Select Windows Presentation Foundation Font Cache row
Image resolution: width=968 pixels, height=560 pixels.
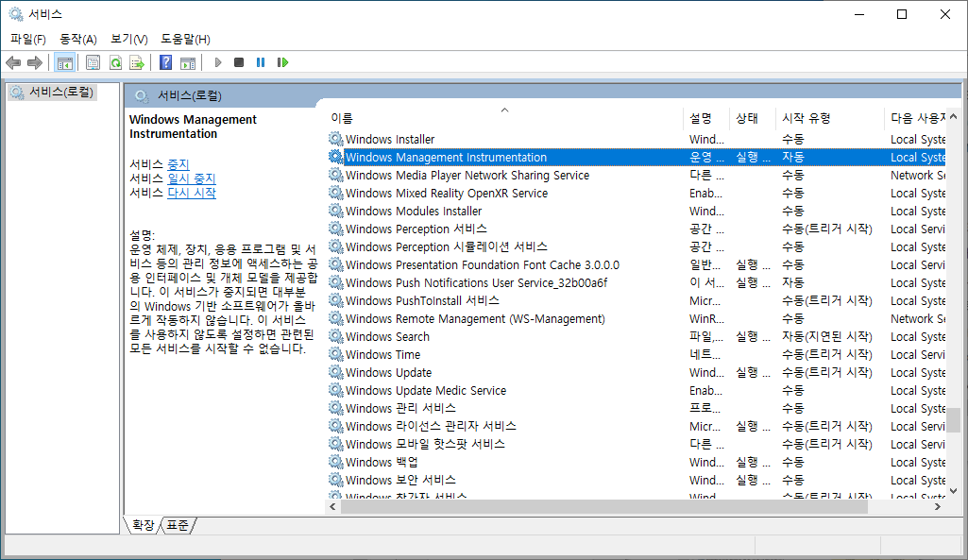click(x=637, y=264)
